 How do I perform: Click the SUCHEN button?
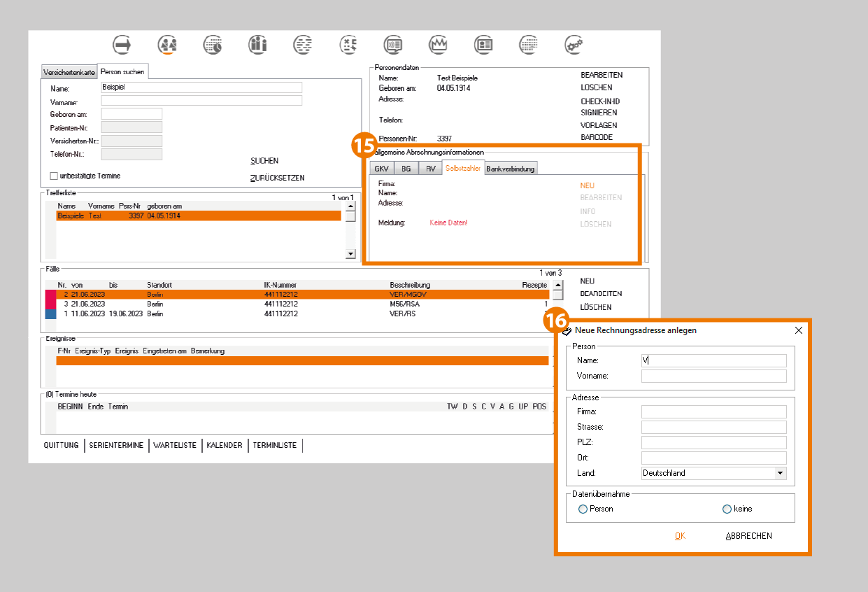[264, 161]
